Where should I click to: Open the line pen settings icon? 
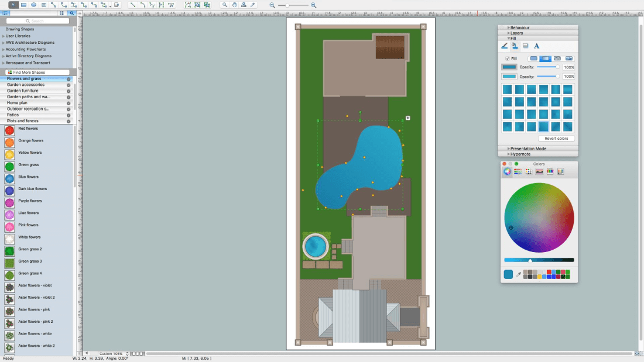tap(505, 46)
